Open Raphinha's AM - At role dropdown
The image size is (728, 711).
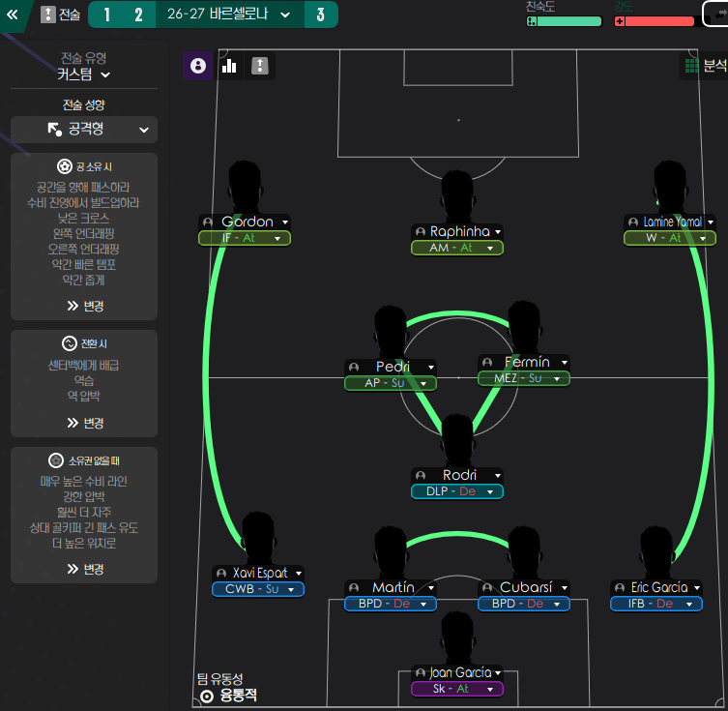coord(457,248)
